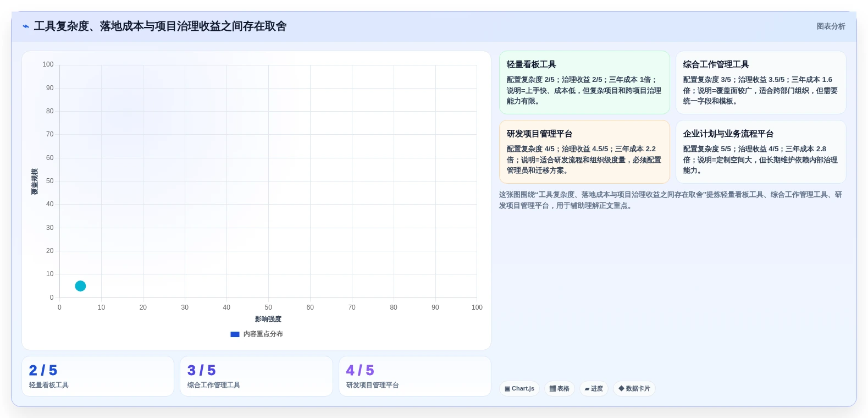868x418 pixels.
Task: Click the 3 / 5 stat card
Action: [x=256, y=376]
